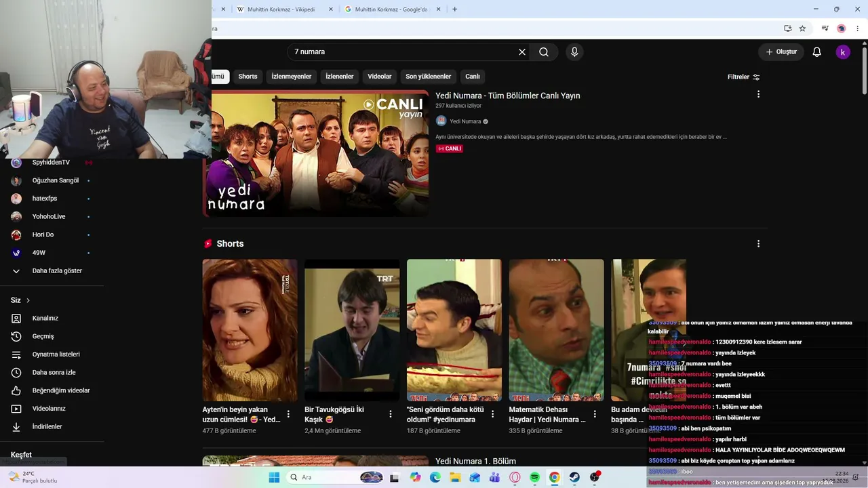
Task: Open File Explorer from the taskbar
Action: tap(455, 477)
